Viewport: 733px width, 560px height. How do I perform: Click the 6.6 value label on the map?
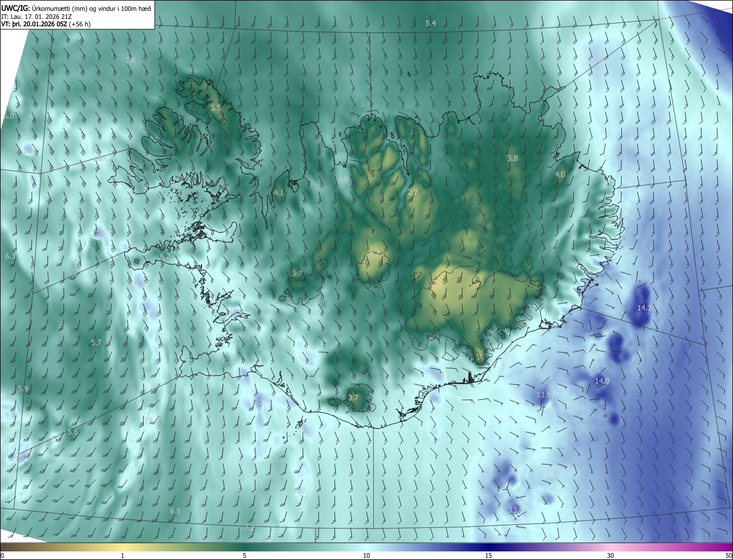227,362
